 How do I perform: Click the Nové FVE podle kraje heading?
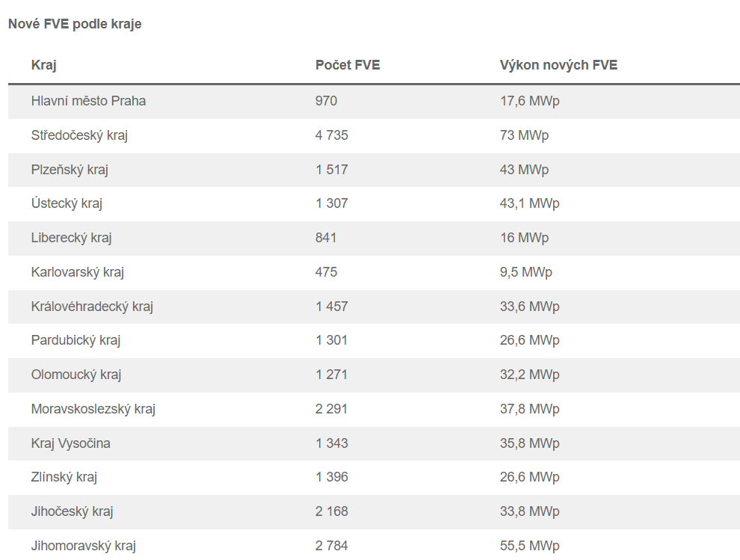(x=75, y=24)
